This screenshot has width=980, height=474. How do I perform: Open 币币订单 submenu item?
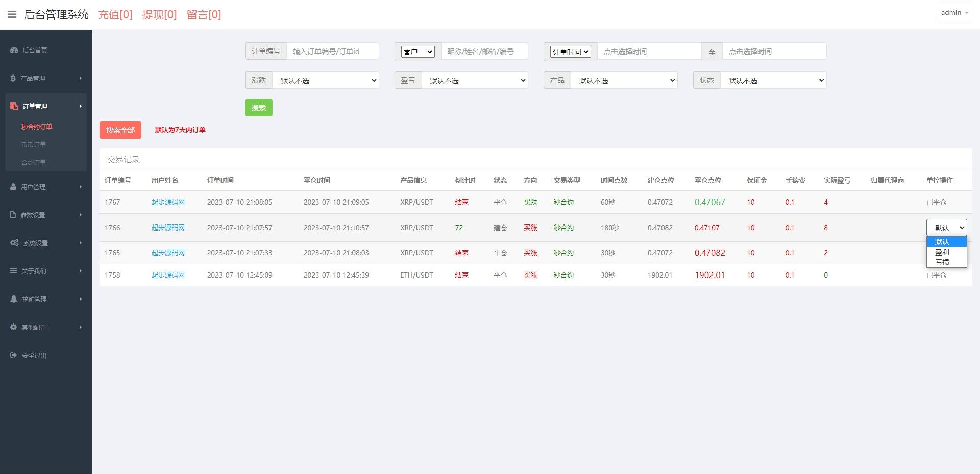point(34,144)
